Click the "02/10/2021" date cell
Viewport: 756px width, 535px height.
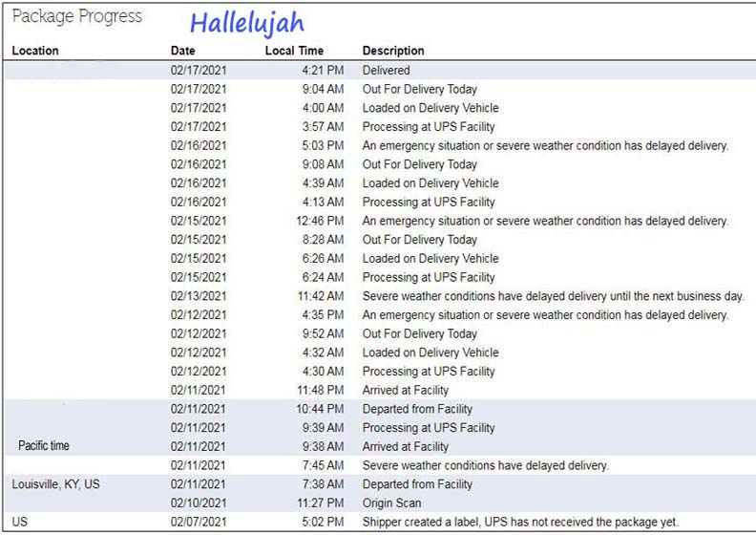point(199,503)
